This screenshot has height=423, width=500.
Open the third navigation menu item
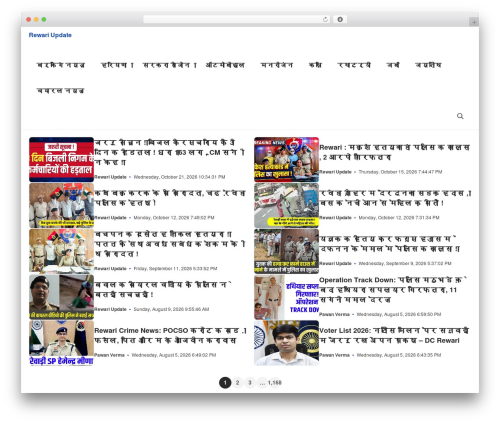pos(170,65)
